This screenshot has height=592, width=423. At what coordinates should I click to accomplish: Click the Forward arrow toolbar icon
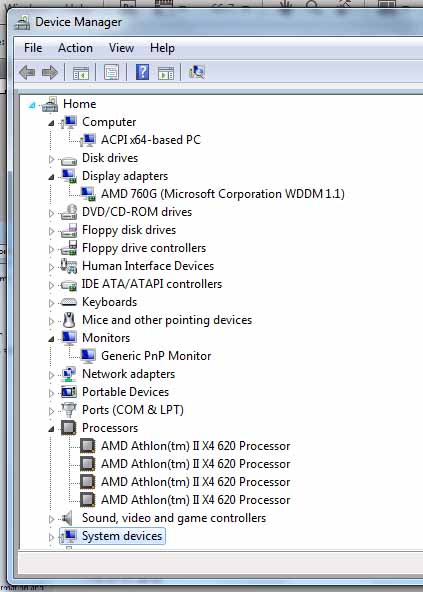click(x=50, y=72)
